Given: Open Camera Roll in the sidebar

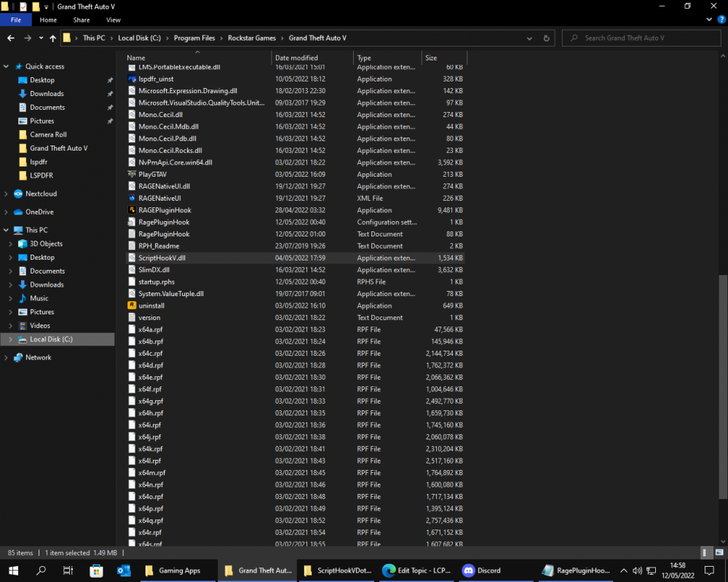Looking at the screenshot, I should [x=48, y=135].
